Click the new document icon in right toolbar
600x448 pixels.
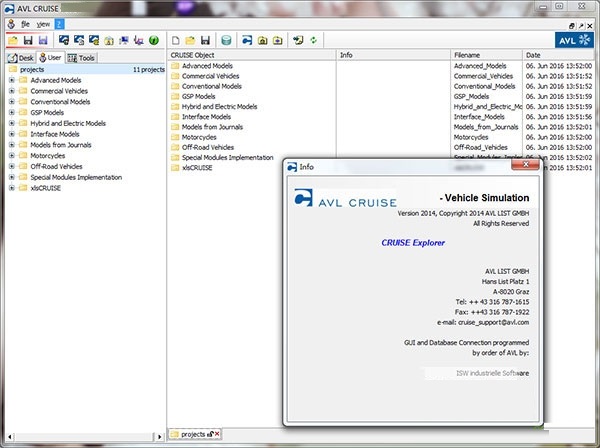(x=175, y=41)
